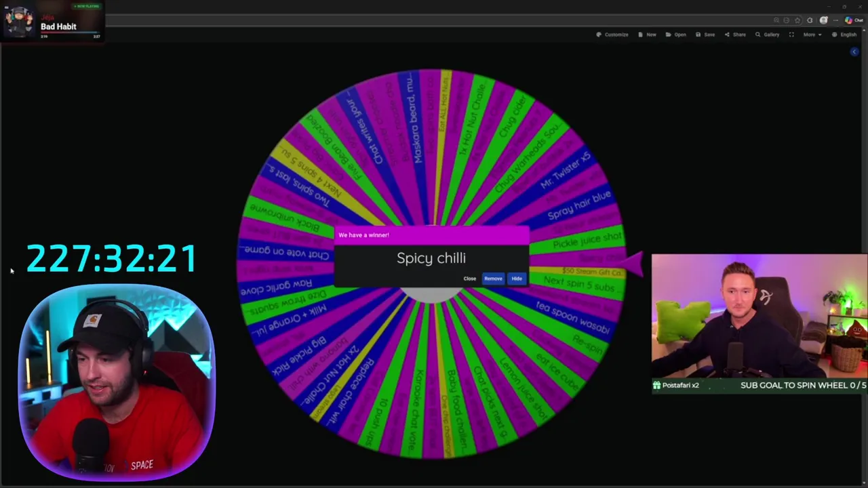Open the Customize palette option

612,35
